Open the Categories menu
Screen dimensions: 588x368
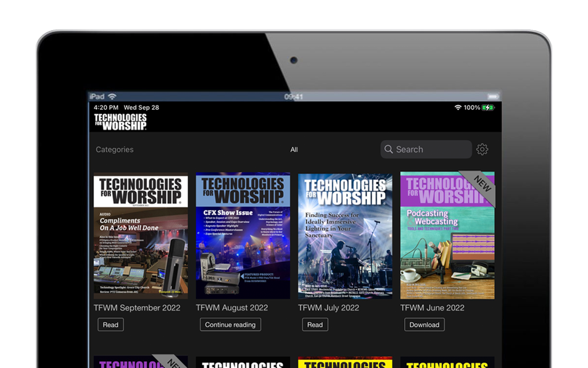115,149
